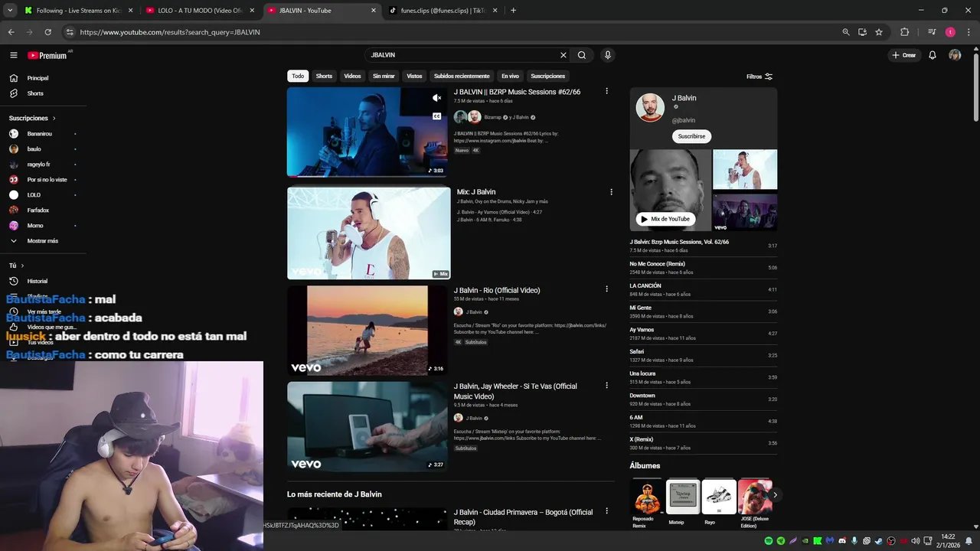The image size is (980, 551).
Task: Go back to the previous page
Action: coord(11,32)
